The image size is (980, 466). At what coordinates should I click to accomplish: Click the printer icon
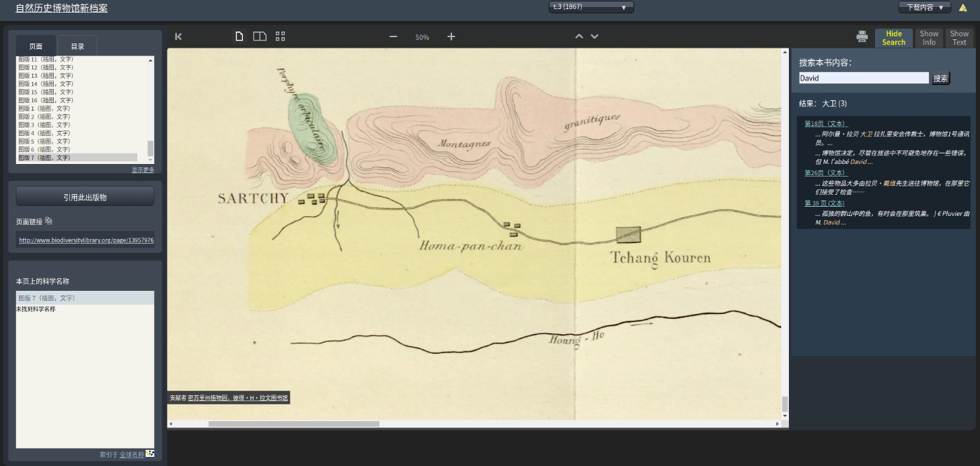coord(862,36)
